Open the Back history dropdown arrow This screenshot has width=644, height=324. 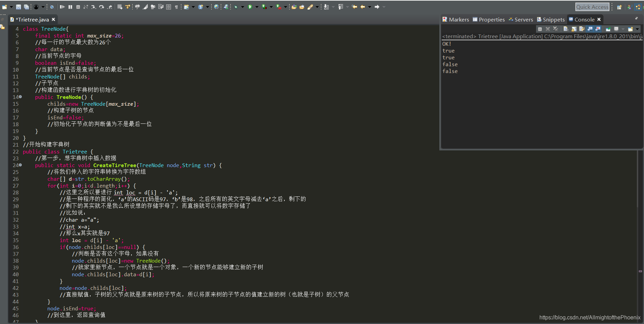(370, 7)
